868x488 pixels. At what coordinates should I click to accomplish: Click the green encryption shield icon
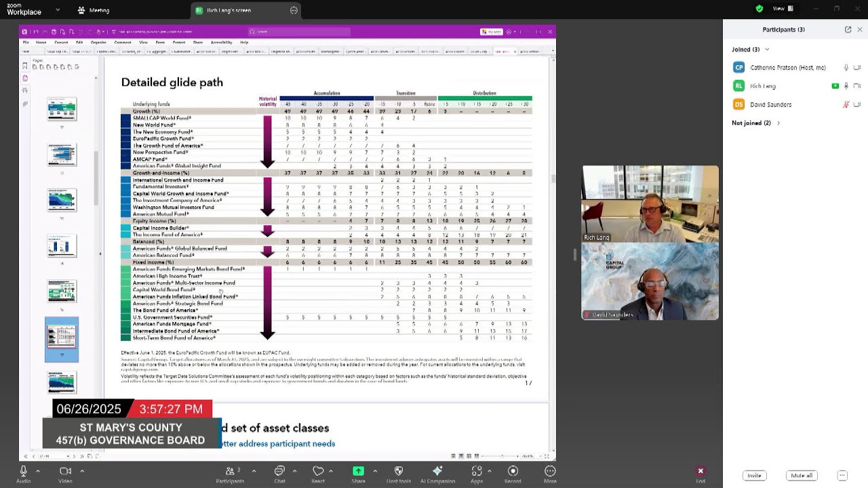(x=759, y=9)
